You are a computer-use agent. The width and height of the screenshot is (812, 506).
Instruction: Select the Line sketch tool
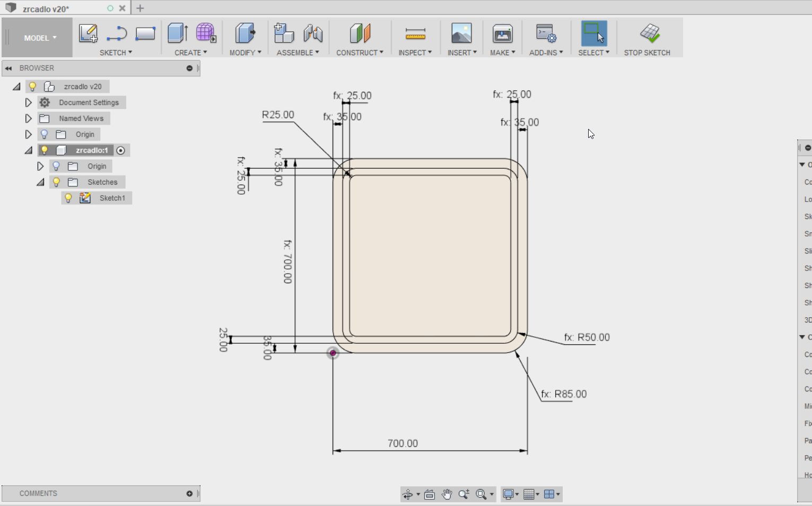117,33
